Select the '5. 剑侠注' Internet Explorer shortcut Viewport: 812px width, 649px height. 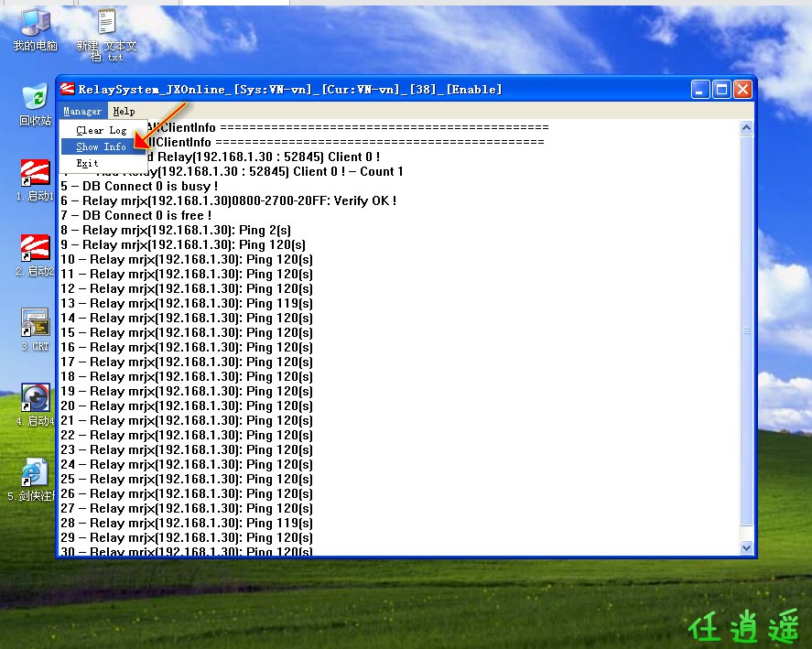pos(32,481)
